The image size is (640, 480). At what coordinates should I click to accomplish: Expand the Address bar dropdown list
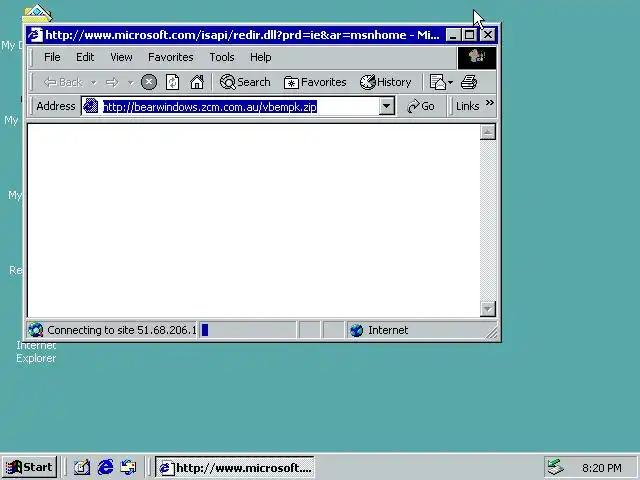386,107
